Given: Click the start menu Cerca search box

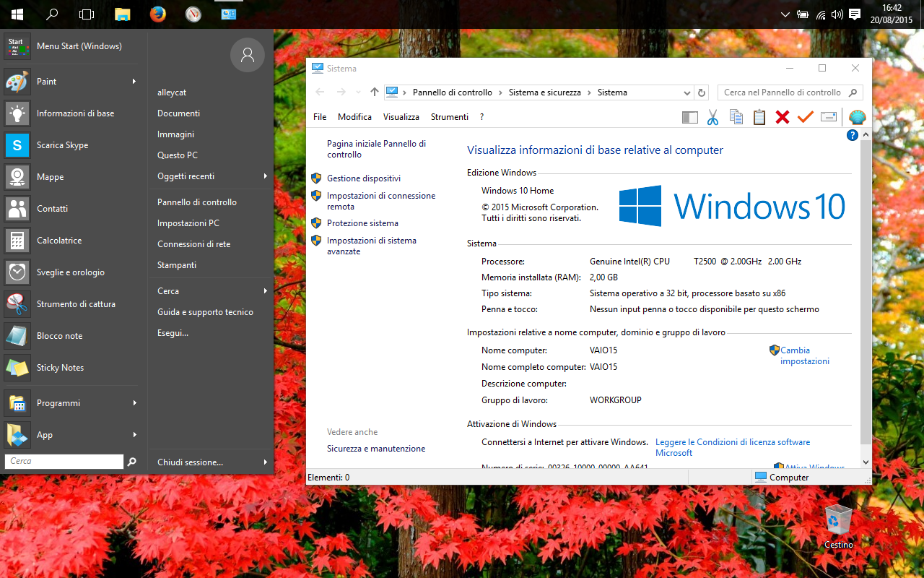Looking at the screenshot, I should (x=64, y=461).
